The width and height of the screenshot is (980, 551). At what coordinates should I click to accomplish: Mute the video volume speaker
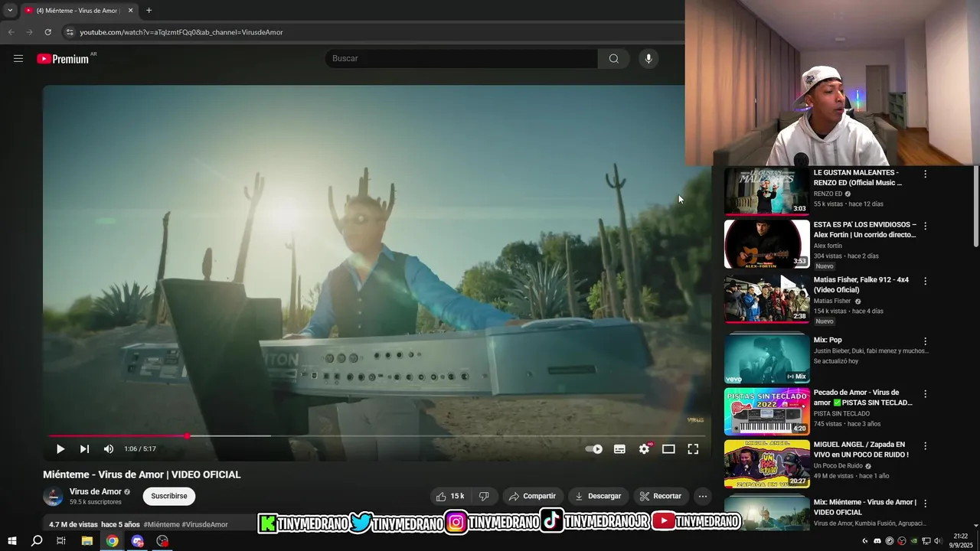tap(109, 449)
